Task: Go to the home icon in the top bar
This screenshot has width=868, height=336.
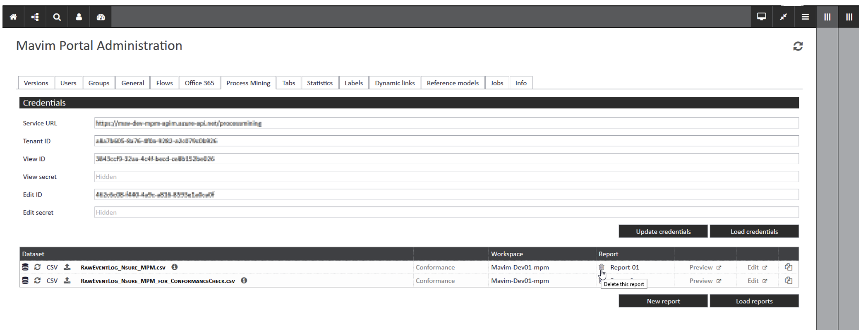Action: (x=13, y=17)
